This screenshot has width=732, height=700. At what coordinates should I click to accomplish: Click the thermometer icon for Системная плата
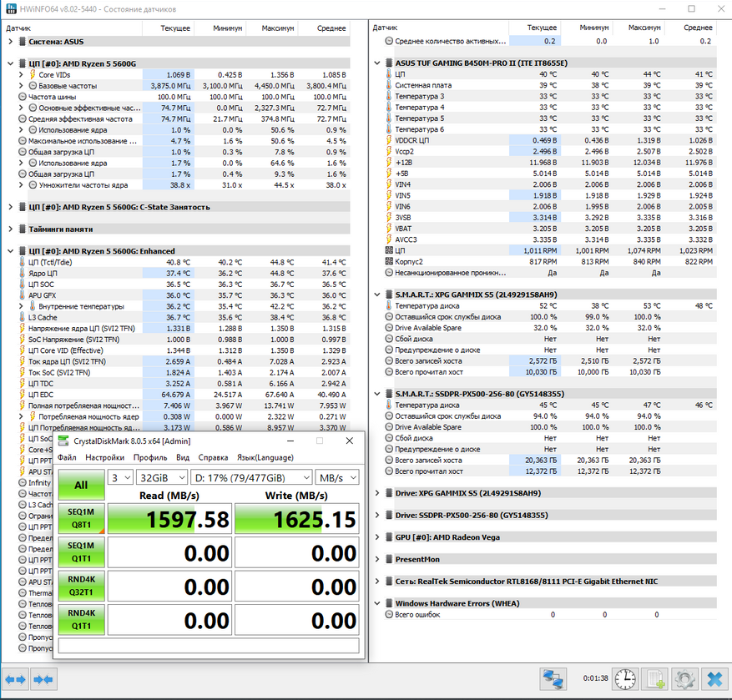coord(389,85)
